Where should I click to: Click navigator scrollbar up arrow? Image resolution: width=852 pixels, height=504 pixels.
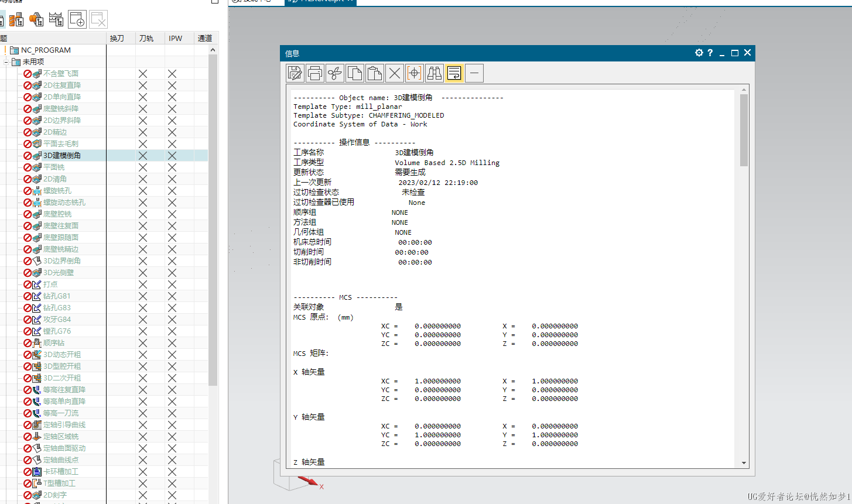pyautogui.click(x=213, y=50)
